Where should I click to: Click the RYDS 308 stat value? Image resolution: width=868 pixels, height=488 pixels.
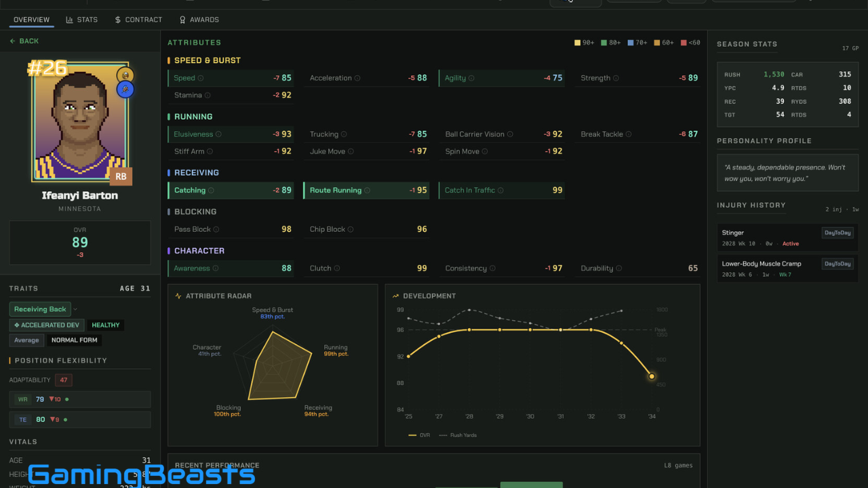pos(845,102)
